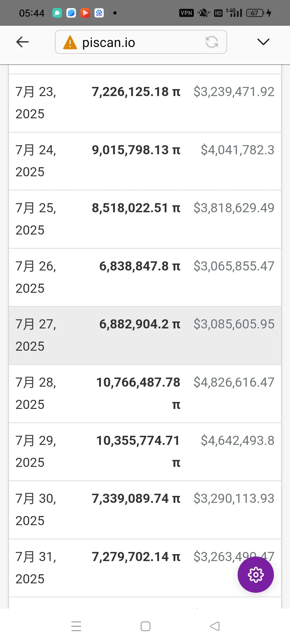Tap the orange warning triangle icon
The image size is (290, 644).
[x=70, y=42]
